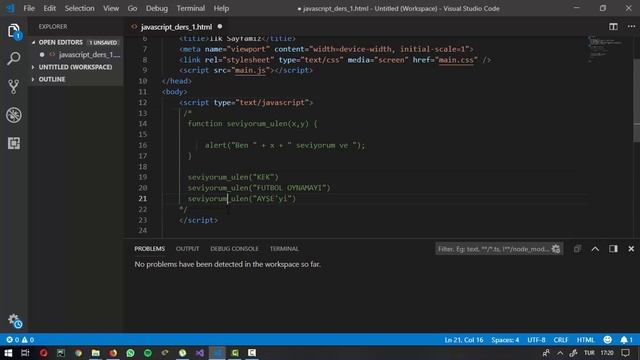Open the Manage gear at sidebar bottom
Image resolution: width=640 pixels, height=360 pixels.
[x=14, y=320]
